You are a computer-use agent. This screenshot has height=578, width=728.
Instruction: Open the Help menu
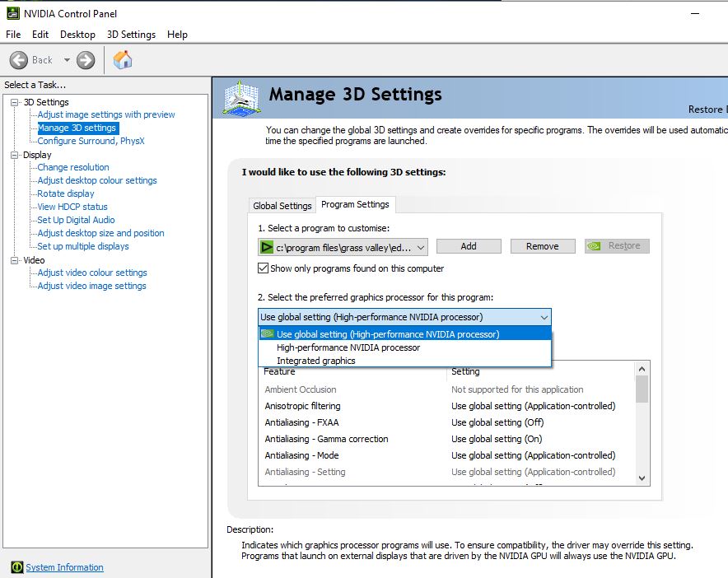(x=177, y=35)
